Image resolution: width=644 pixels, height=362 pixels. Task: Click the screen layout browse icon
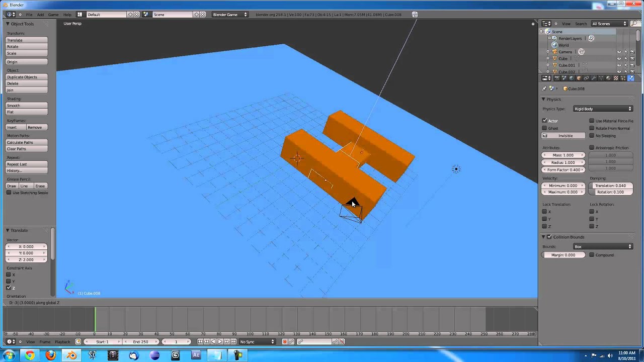point(79,15)
